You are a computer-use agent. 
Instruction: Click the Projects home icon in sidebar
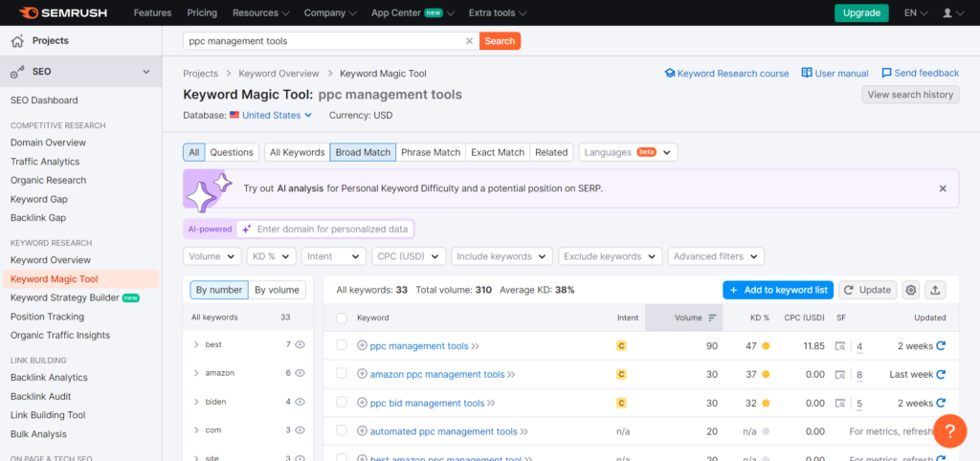point(17,41)
